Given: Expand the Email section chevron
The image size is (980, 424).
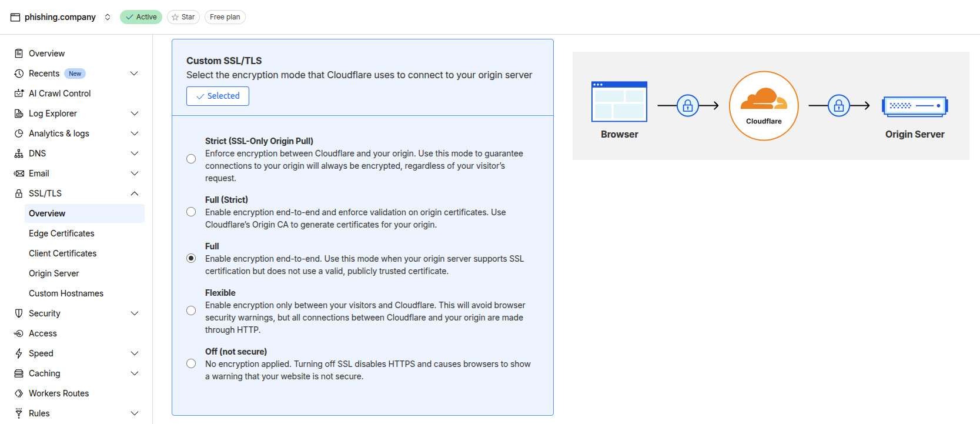Looking at the screenshot, I should click(134, 173).
